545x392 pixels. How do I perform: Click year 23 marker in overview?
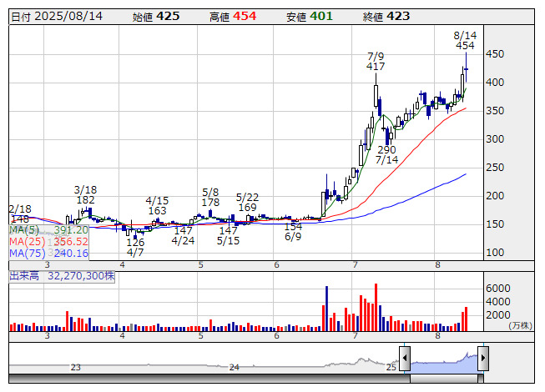pyautogui.click(x=75, y=367)
